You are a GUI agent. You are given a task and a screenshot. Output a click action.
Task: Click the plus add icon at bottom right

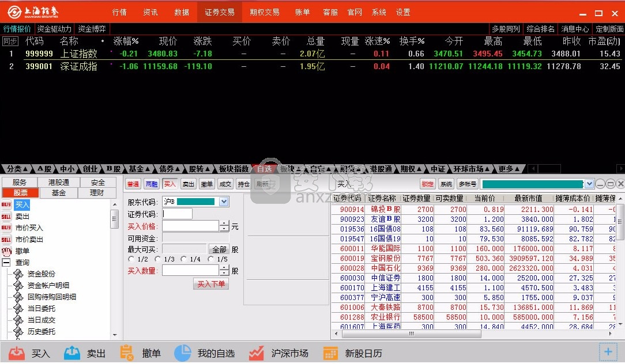[x=608, y=352]
